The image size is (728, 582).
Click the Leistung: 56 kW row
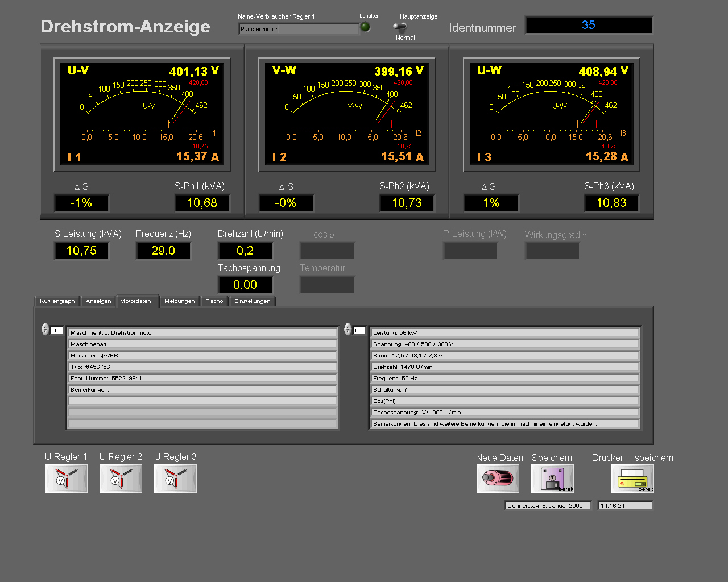click(x=505, y=333)
